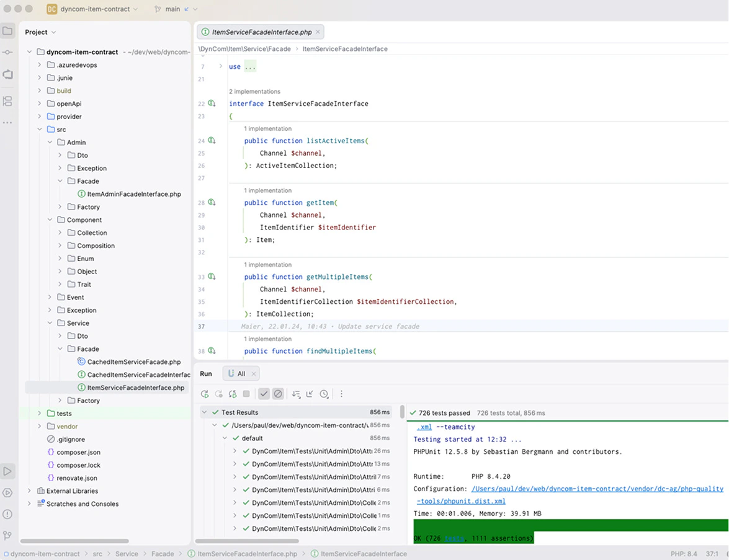Click the 2 implementations hint
The width and height of the screenshot is (729, 560).
coord(254,92)
